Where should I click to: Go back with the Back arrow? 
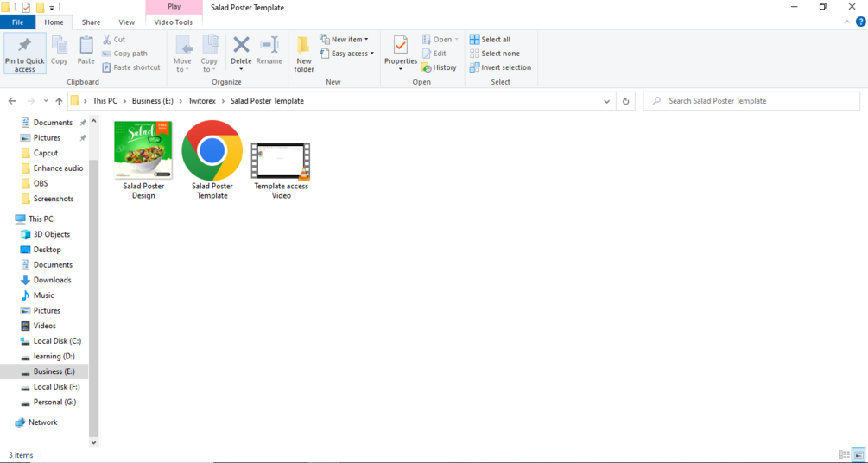click(x=13, y=101)
